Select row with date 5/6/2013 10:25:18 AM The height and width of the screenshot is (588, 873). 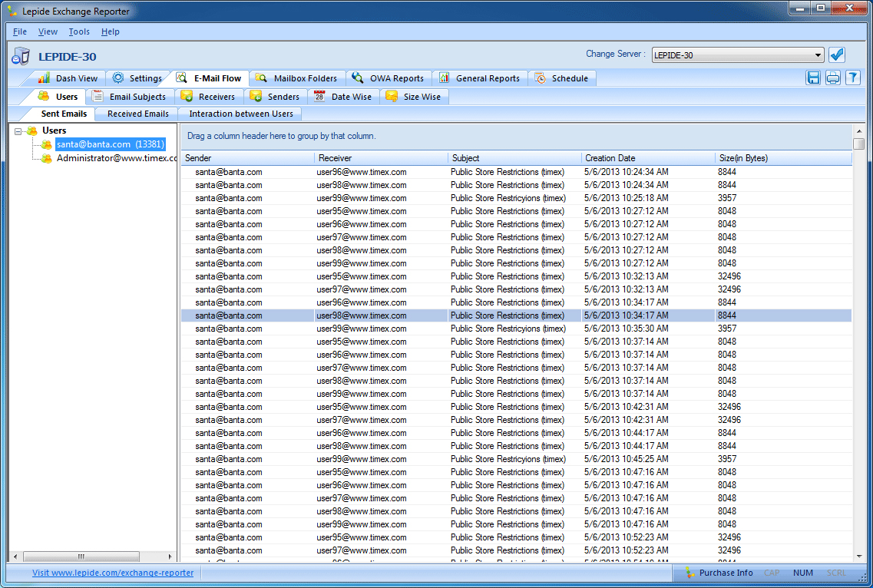tap(516, 198)
